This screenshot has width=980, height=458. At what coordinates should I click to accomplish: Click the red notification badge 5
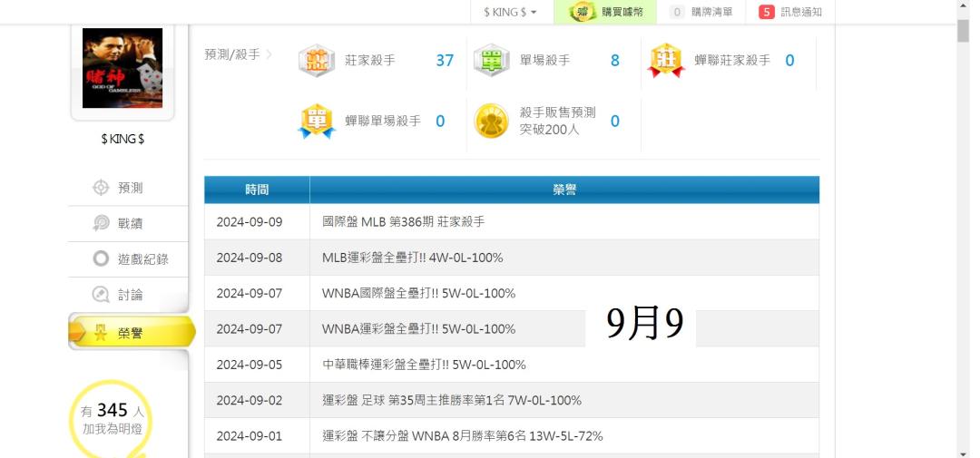click(767, 12)
